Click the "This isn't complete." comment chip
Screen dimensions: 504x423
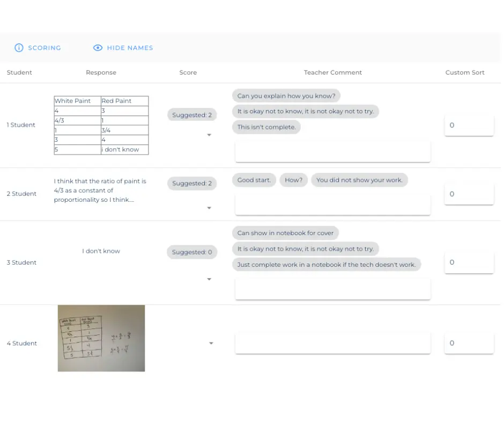[266, 127]
